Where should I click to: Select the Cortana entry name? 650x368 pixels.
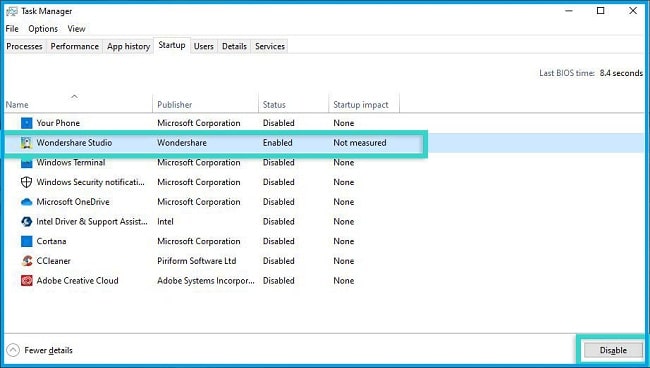coord(51,241)
